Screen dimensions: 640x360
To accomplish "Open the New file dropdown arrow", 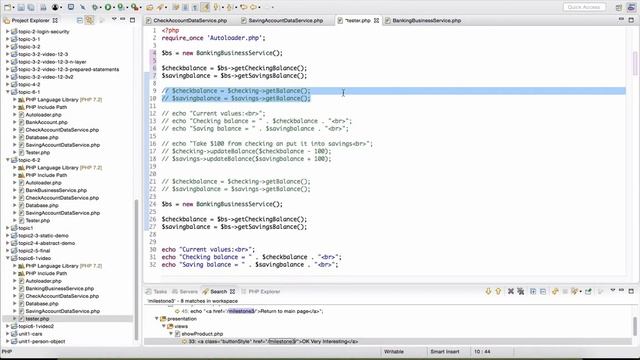I will (x=13, y=7).
